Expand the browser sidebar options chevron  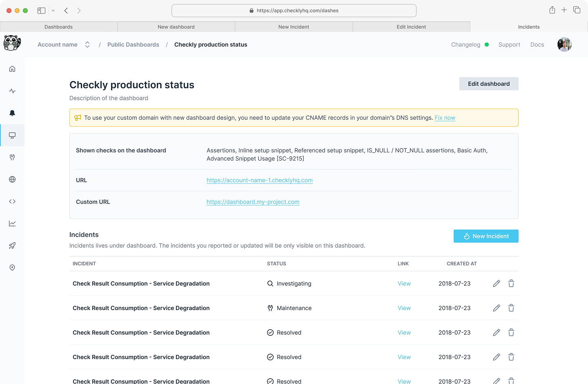tap(53, 11)
